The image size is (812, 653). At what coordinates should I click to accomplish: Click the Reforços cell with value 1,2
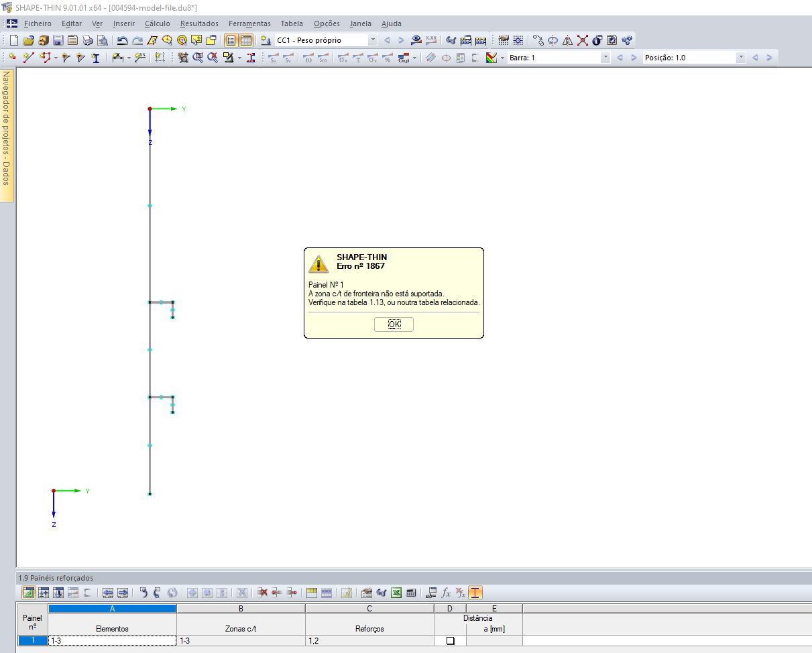[x=369, y=641]
